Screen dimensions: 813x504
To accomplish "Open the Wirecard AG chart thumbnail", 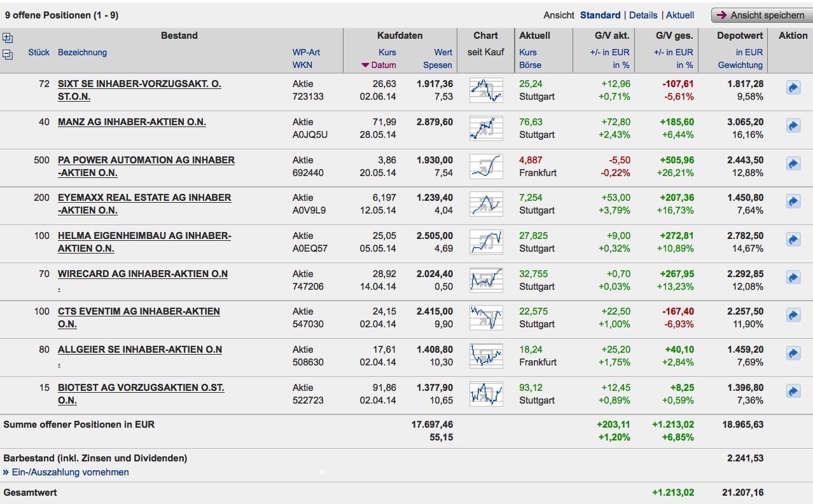I will click(x=486, y=280).
